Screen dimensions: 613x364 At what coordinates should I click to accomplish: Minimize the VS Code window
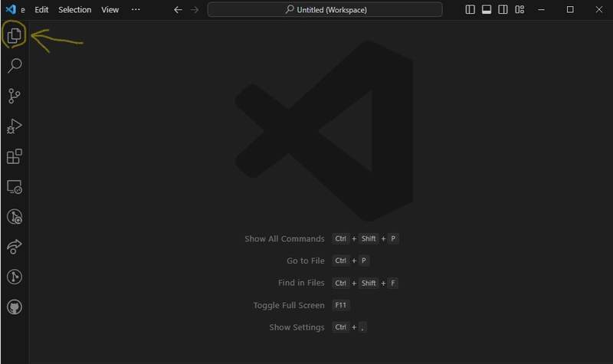pyautogui.click(x=542, y=10)
